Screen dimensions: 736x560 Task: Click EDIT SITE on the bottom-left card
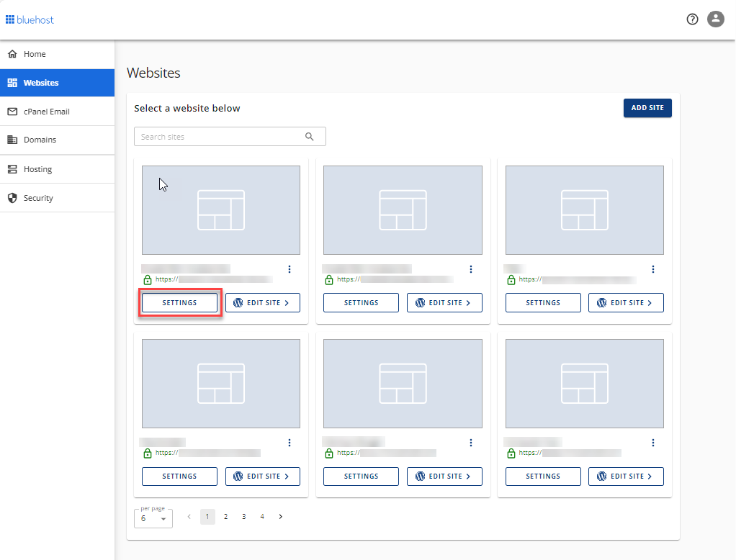coord(263,477)
